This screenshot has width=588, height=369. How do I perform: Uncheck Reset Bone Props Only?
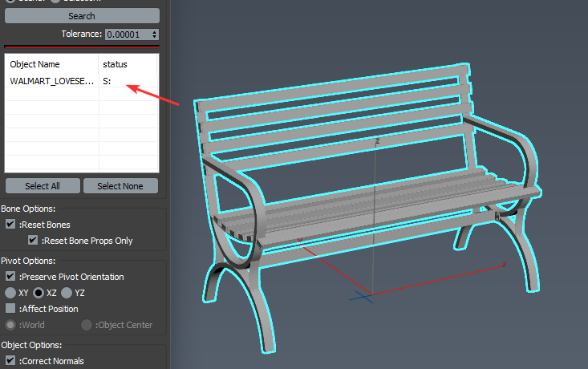[x=33, y=241]
